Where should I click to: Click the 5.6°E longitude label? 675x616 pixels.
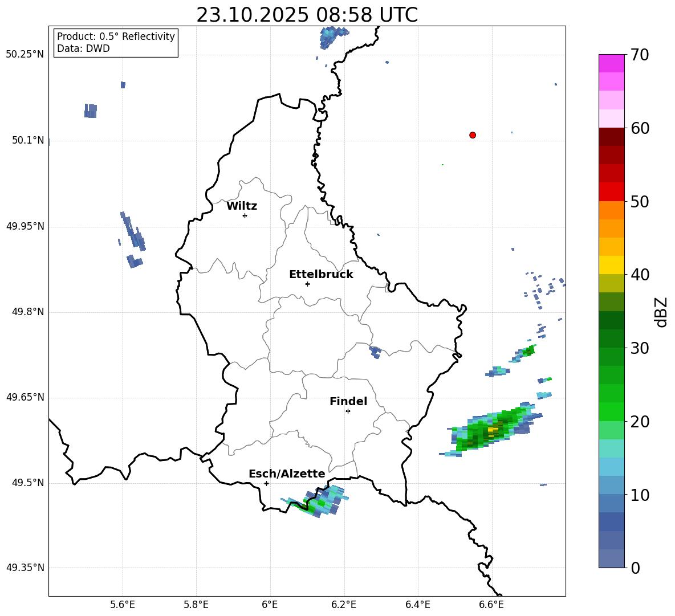pyautogui.click(x=122, y=605)
